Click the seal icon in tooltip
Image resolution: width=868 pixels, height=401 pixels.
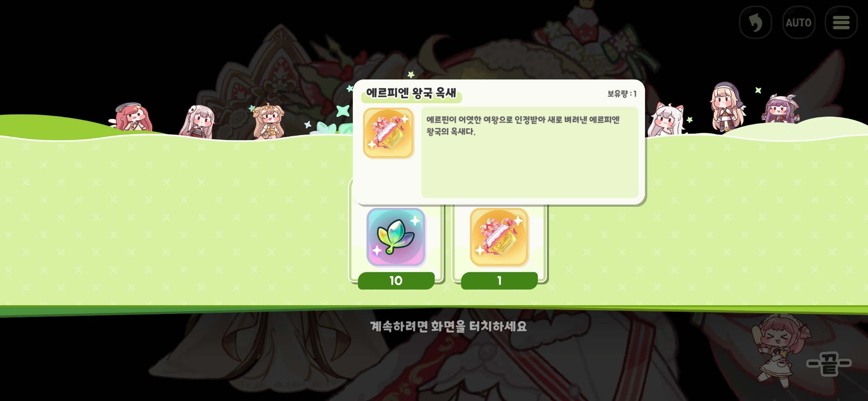click(388, 133)
